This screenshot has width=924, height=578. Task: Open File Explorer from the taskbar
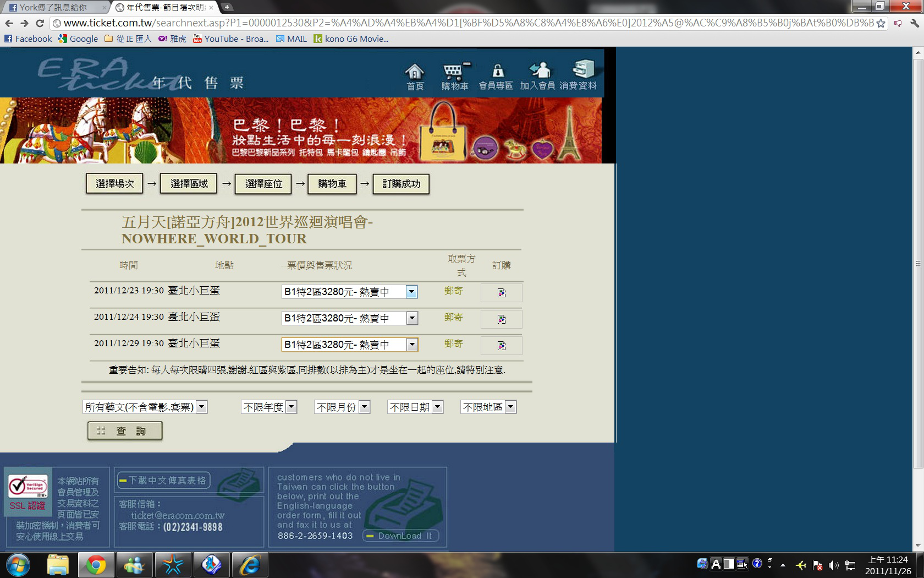click(x=58, y=565)
